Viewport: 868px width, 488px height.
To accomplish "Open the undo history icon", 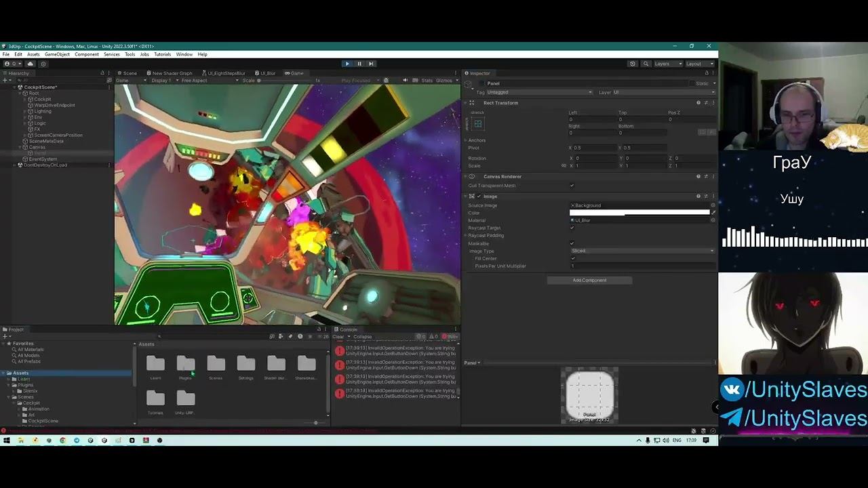I will [633, 64].
